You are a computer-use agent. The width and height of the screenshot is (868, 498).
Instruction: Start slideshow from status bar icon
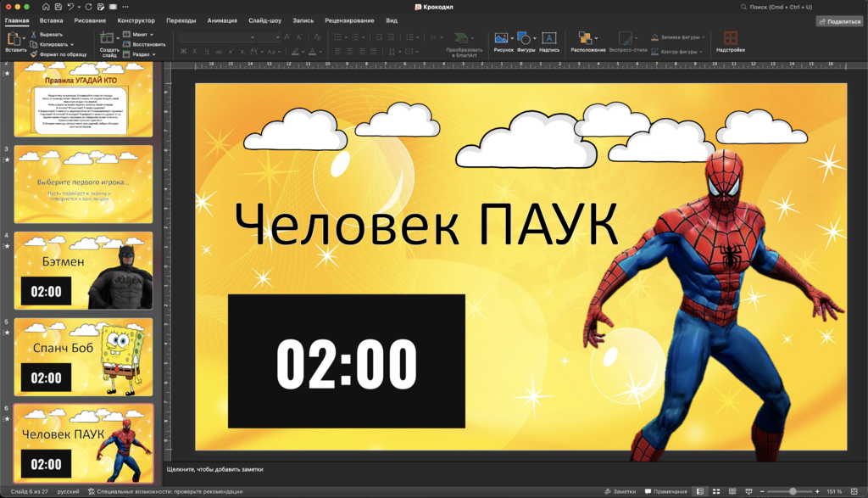(x=749, y=491)
